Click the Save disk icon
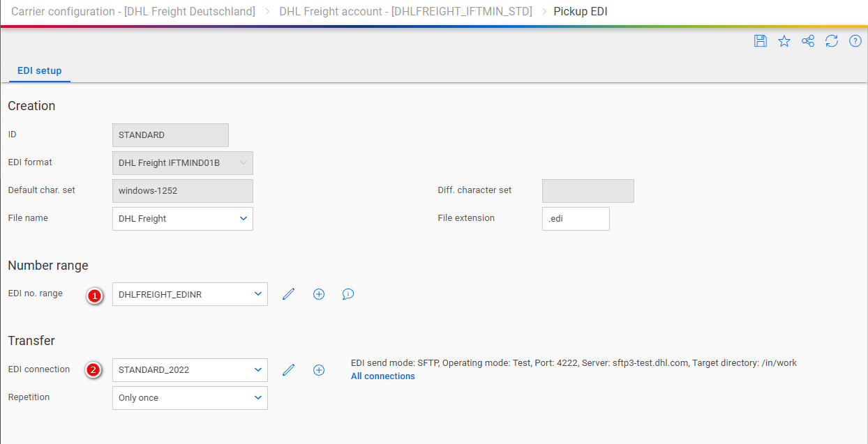Image resolution: width=868 pixels, height=444 pixels. point(761,41)
